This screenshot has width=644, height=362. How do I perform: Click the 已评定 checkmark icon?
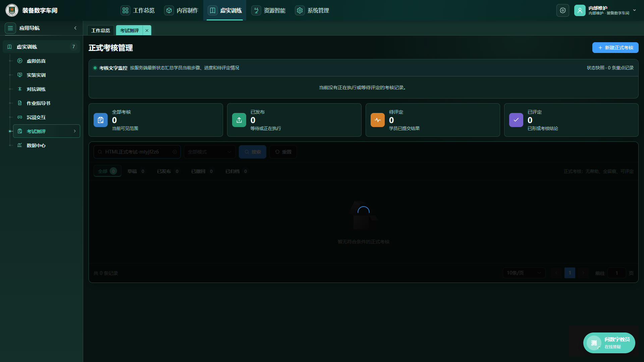[x=516, y=120]
